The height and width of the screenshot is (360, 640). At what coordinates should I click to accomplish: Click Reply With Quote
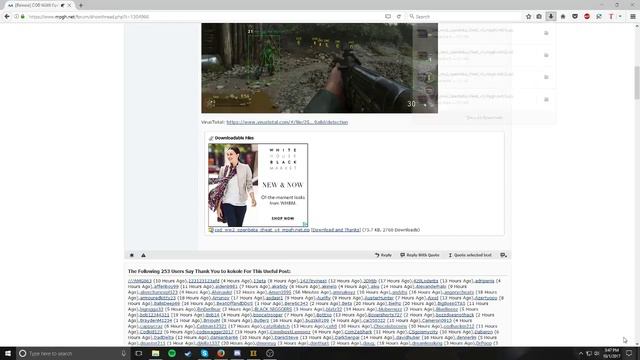pos(420,255)
